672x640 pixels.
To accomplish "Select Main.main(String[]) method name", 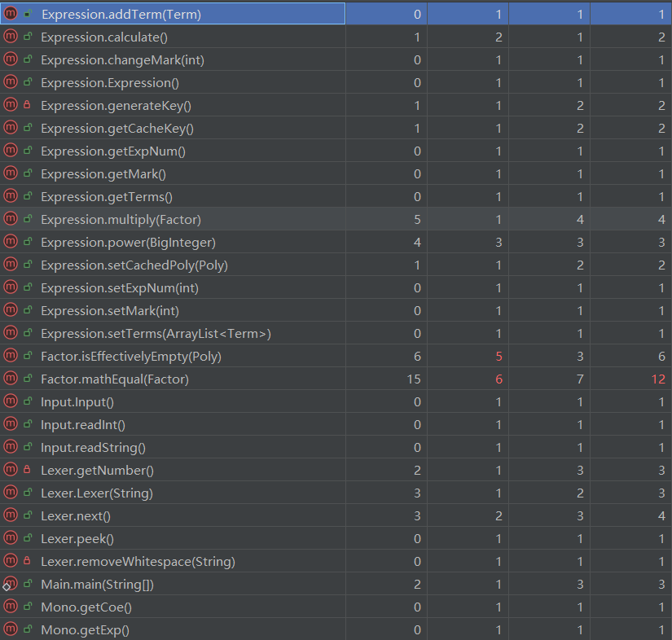I will 97,585.
